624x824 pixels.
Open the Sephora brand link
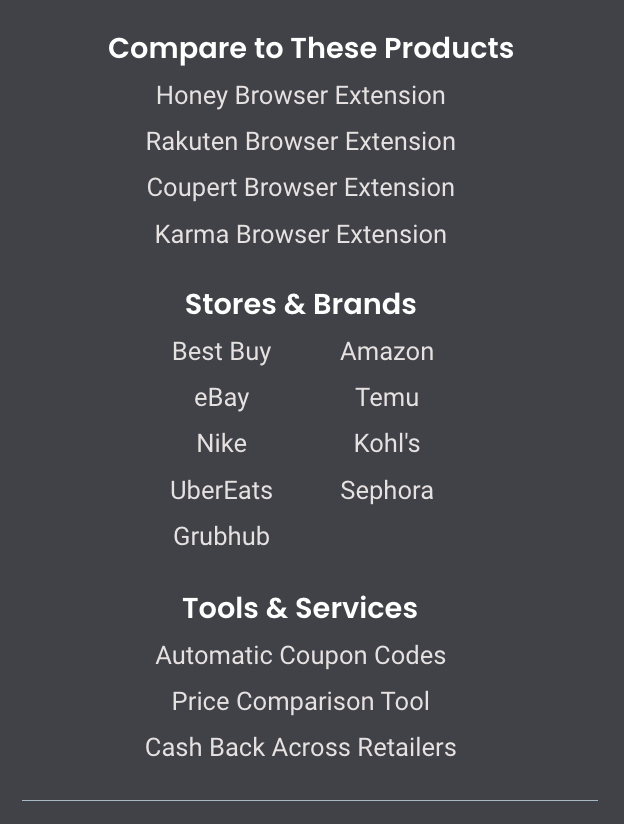click(x=387, y=491)
